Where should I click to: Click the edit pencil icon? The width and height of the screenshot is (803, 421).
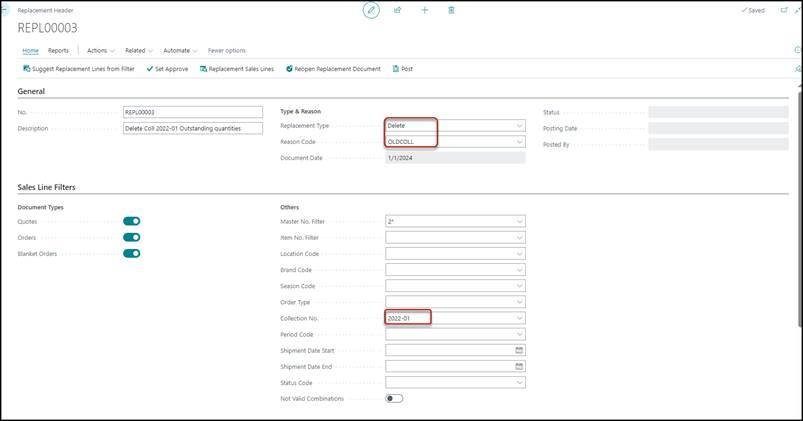pyautogui.click(x=371, y=10)
